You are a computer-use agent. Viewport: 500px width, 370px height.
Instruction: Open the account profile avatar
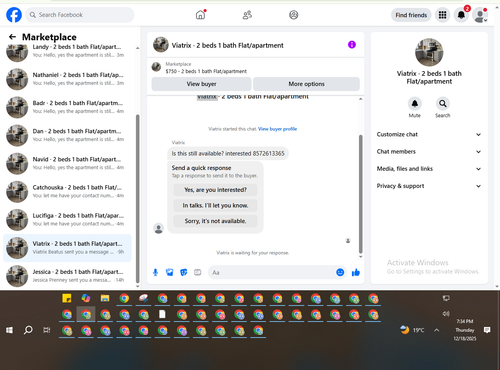pos(480,15)
